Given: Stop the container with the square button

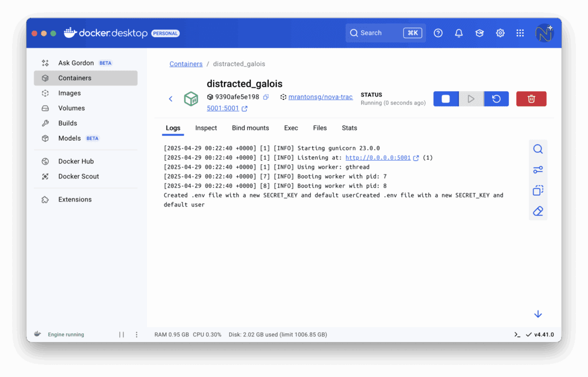Looking at the screenshot, I should [446, 99].
